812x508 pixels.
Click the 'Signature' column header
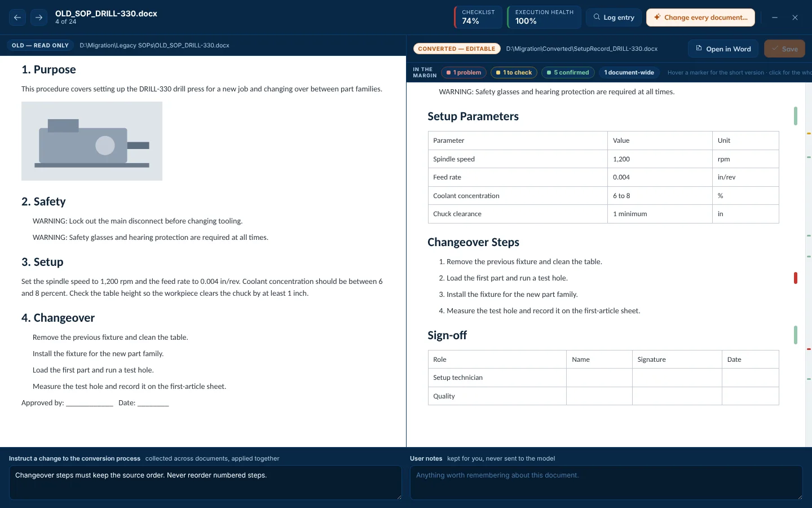point(677,360)
